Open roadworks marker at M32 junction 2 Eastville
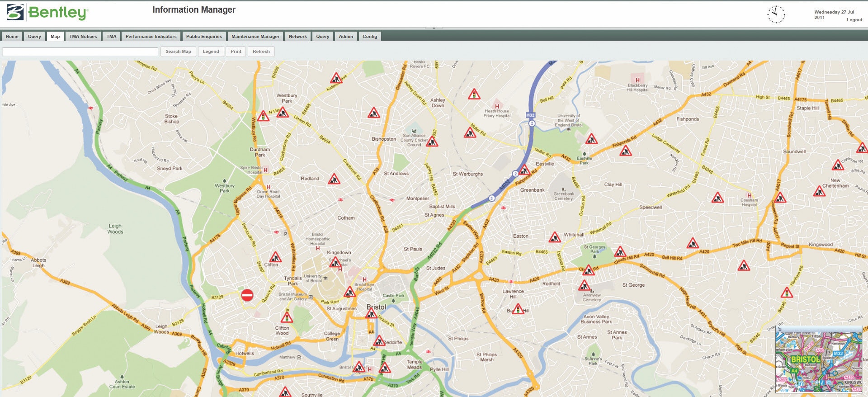 524,170
